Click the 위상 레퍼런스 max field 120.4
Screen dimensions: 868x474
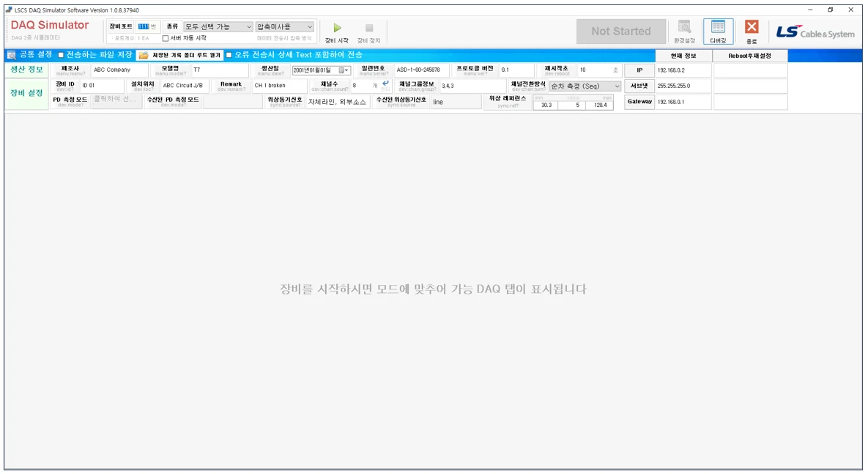(x=599, y=105)
